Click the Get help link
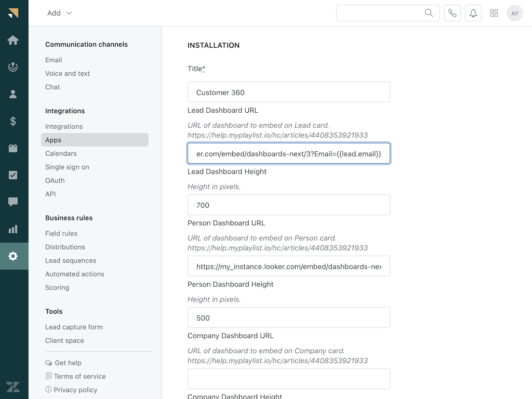 68,363
